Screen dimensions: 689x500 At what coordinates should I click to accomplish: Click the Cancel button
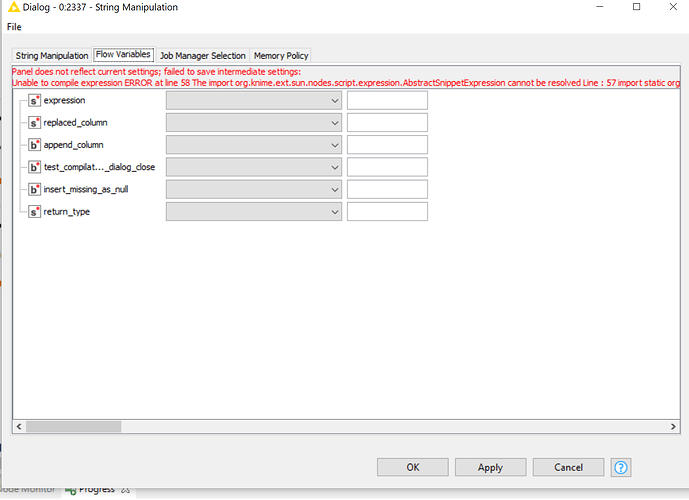point(568,467)
